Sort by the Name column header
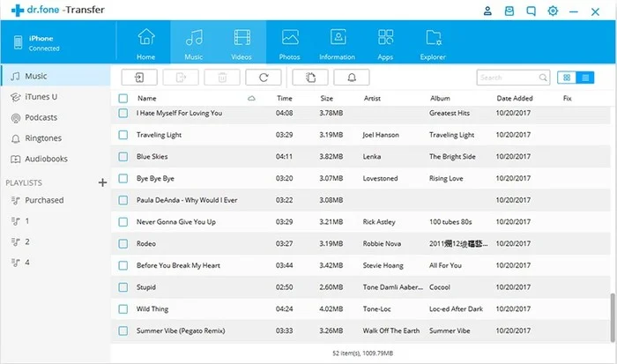 coord(147,99)
